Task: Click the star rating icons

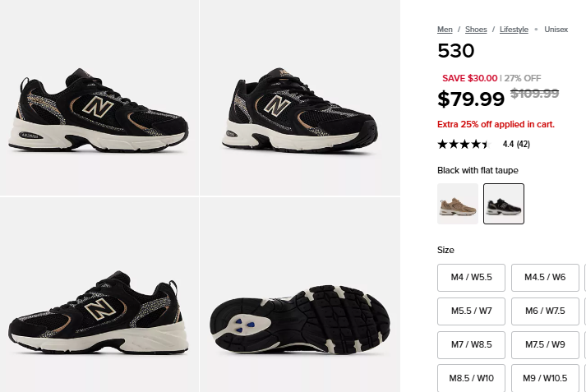Action: 464,145
